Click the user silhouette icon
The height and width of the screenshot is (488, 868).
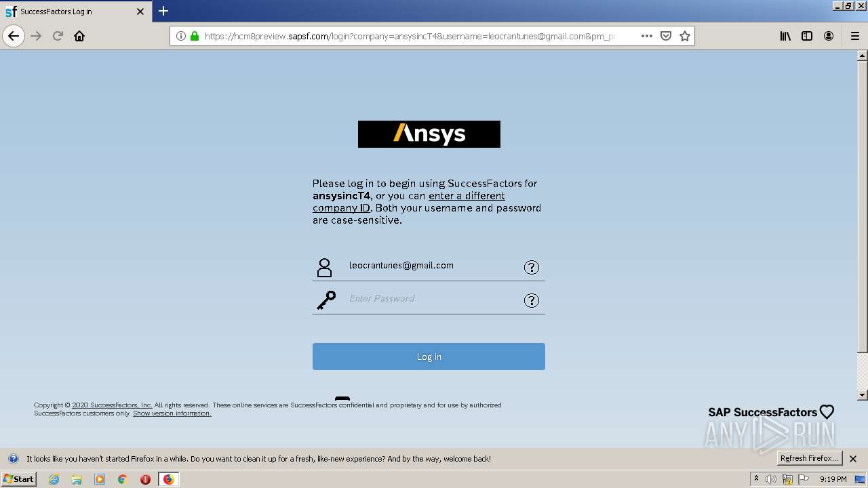(x=325, y=267)
